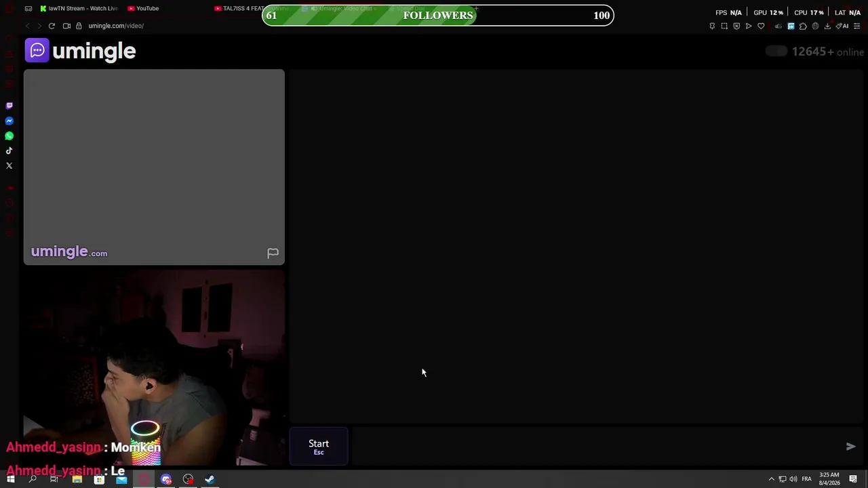Click the local webcam video preview
868x488 pixels.
[x=154, y=368]
